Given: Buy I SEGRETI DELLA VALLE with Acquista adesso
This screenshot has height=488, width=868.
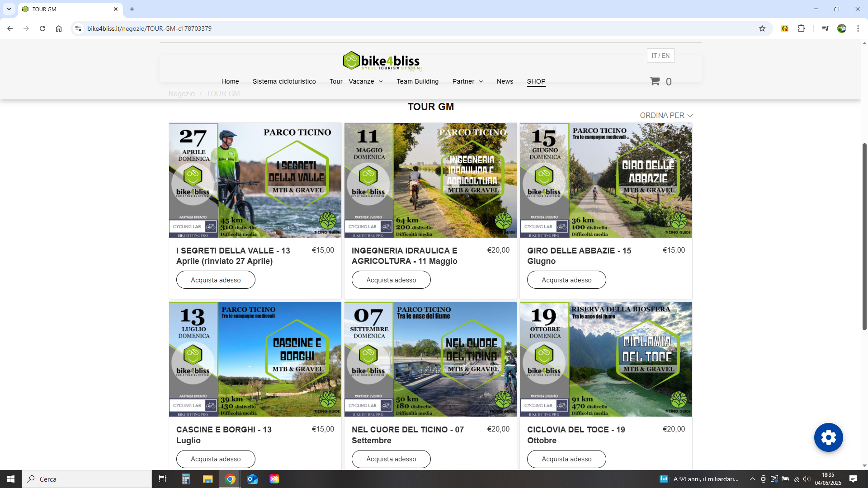Looking at the screenshot, I should tap(216, 280).
